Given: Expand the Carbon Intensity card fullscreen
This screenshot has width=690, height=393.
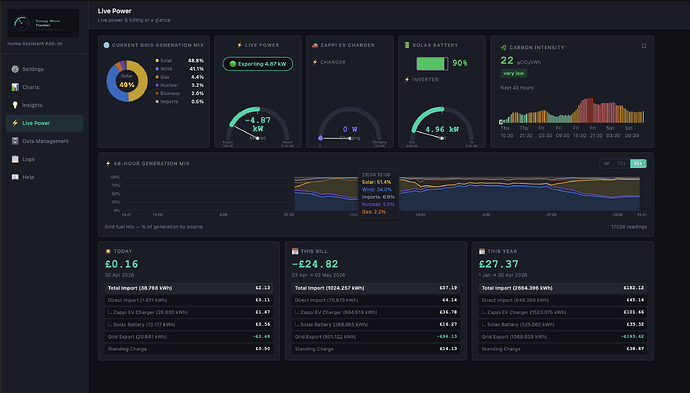Looking at the screenshot, I should (644, 46).
